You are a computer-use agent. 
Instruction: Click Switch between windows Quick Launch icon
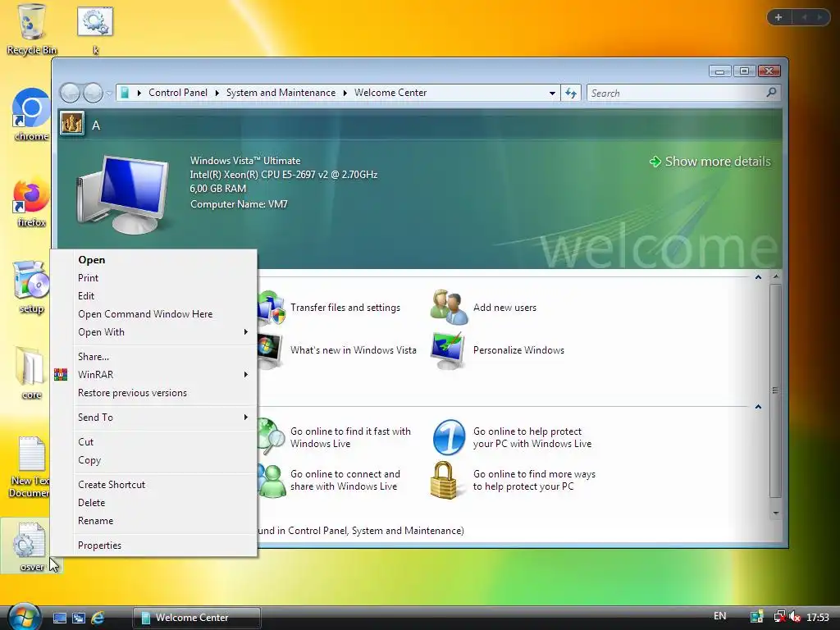(x=79, y=618)
